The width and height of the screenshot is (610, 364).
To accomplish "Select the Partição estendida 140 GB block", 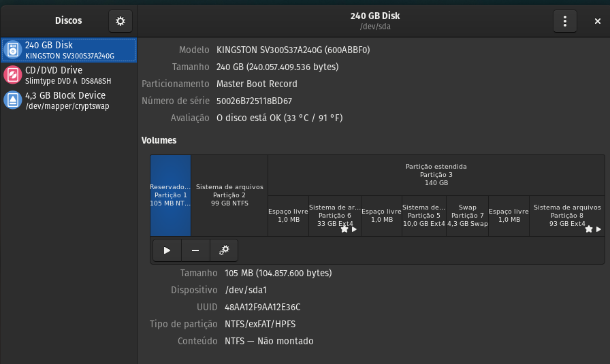I will click(436, 174).
